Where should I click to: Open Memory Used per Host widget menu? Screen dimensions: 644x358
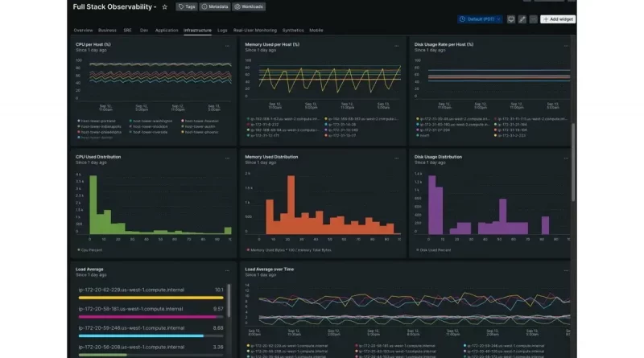point(396,46)
